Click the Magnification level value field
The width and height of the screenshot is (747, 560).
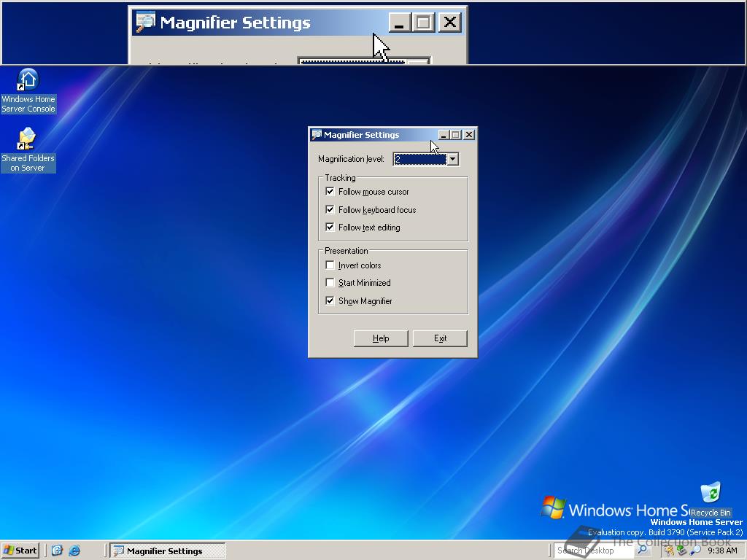click(420, 159)
